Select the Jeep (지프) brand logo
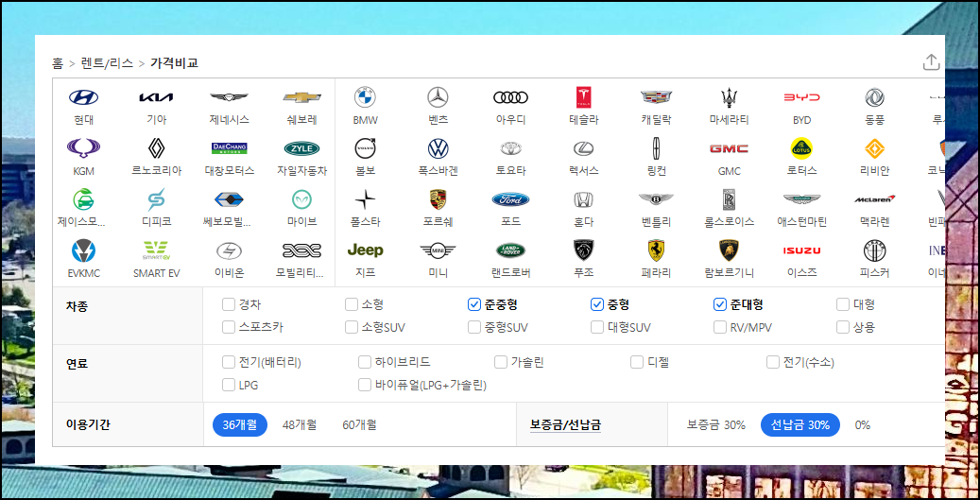The image size is (980, 500). [x=365, y=250]
